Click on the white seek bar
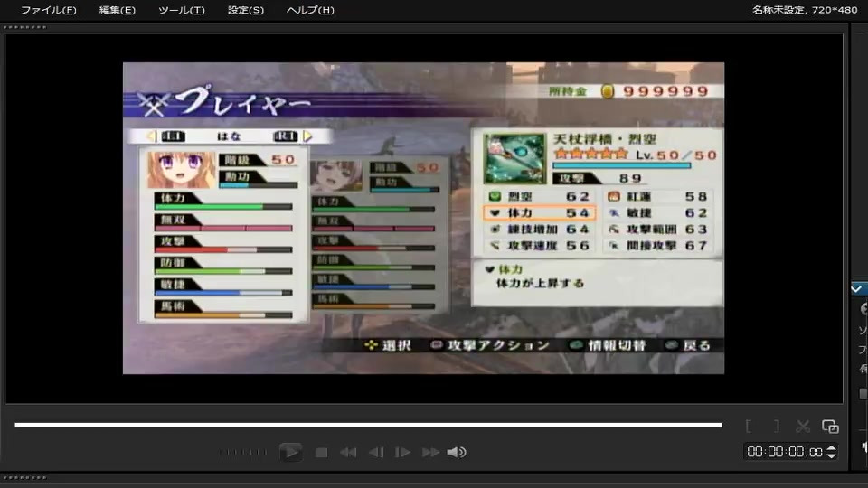The height and width of the screenshot is (488, 868). (368, 425)
